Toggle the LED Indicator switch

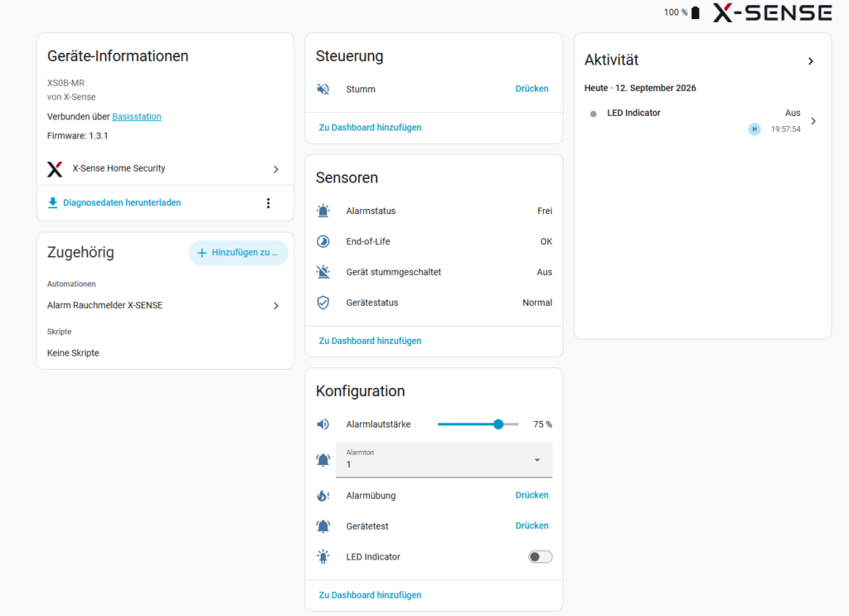[541, 556]
